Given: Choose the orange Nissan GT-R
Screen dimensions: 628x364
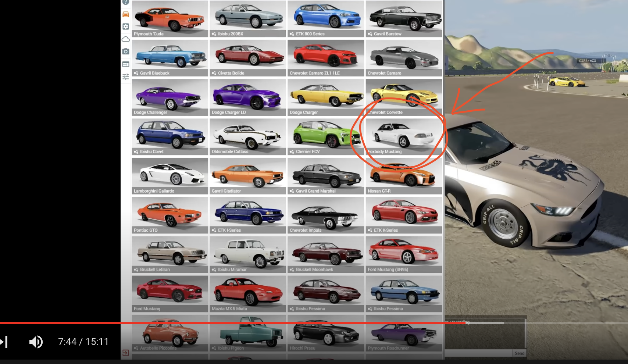Looking at the screenshot, I should point(404,176).
